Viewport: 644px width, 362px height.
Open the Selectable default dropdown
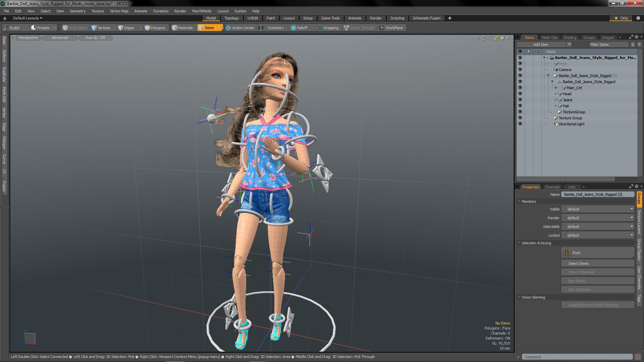point(598,227)
